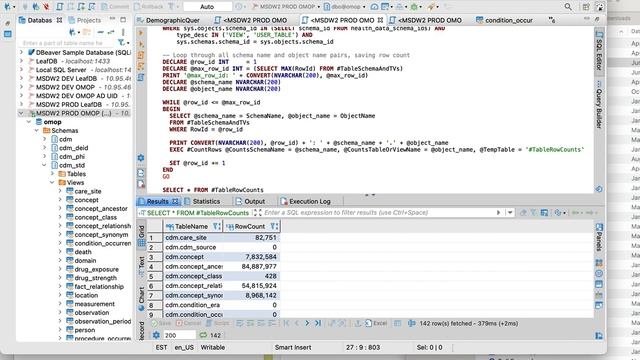The height and width of the screenshot is (360, 640).
Task: Expand MSDW2 DEV OMOP connection
Action: pyautogui.click(x=22, y=87)
